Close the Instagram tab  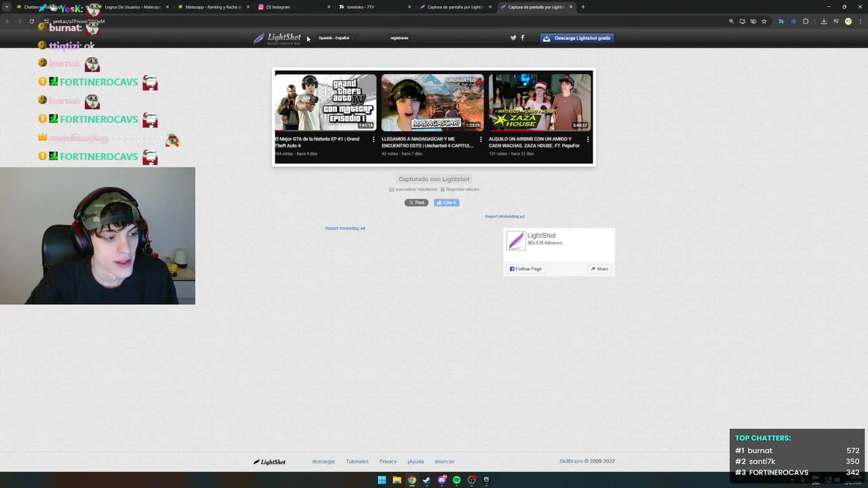329,7
